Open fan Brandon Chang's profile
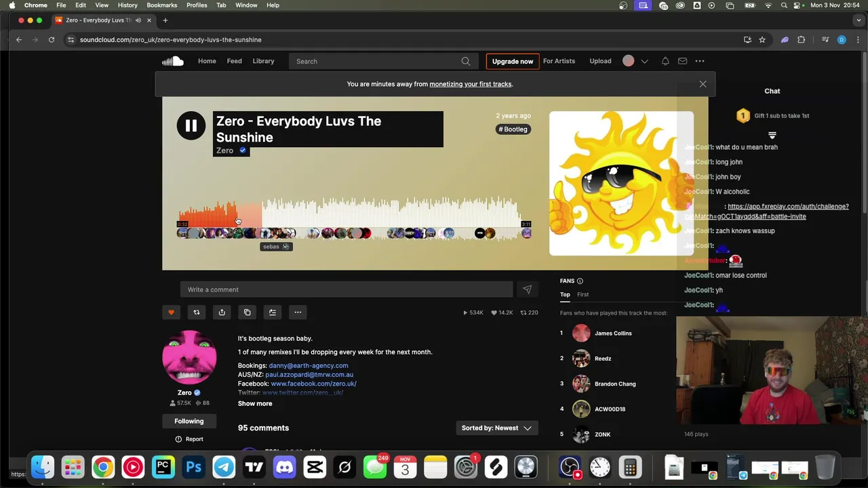This screenshot has width=868, height=488. pos(615,384)
